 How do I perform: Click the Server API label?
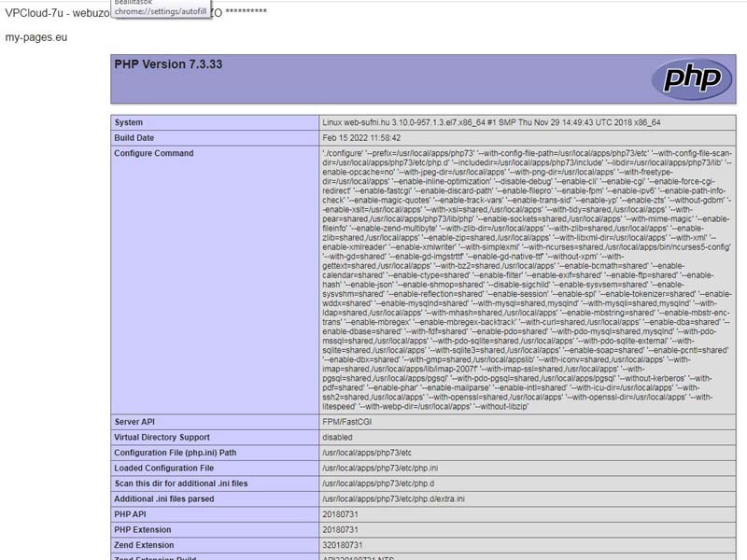(x=134, y=422)
